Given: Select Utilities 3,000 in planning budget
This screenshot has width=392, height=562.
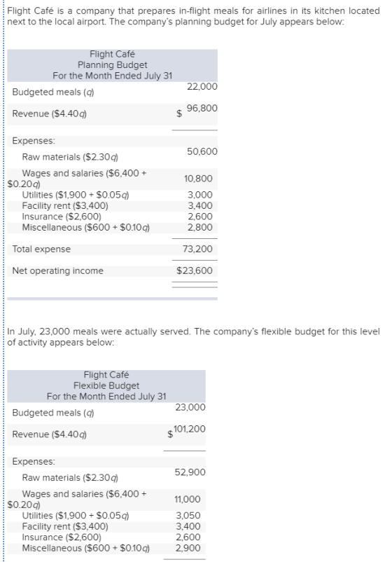Looking at the screenshot, I should tap(200, 195).
